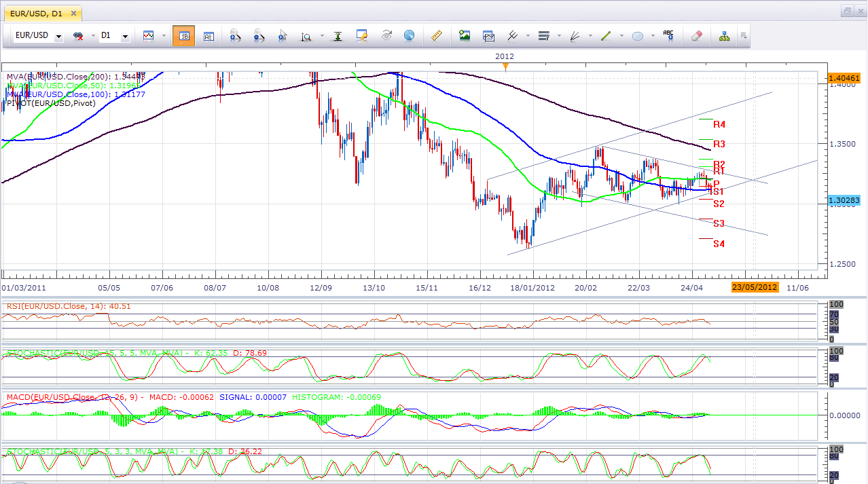Viewport: 868px width, 484px height.
Task: Click the 24/04 date axis label
Action: pos(692,288)
